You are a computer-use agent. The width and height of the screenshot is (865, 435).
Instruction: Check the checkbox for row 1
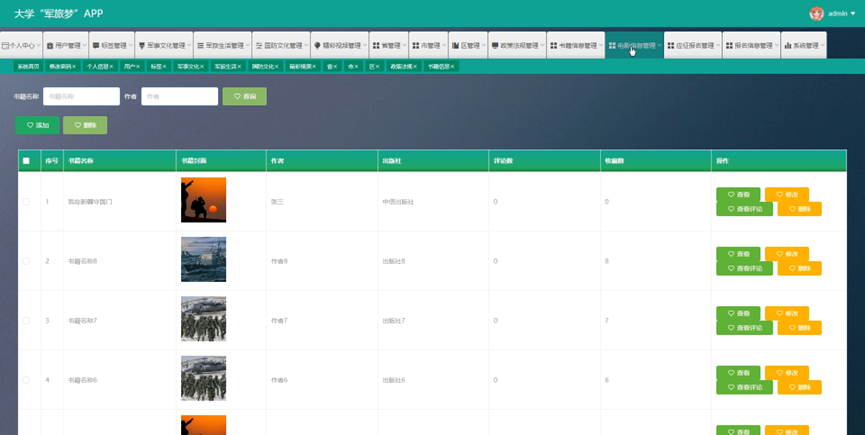click(26, 202)
